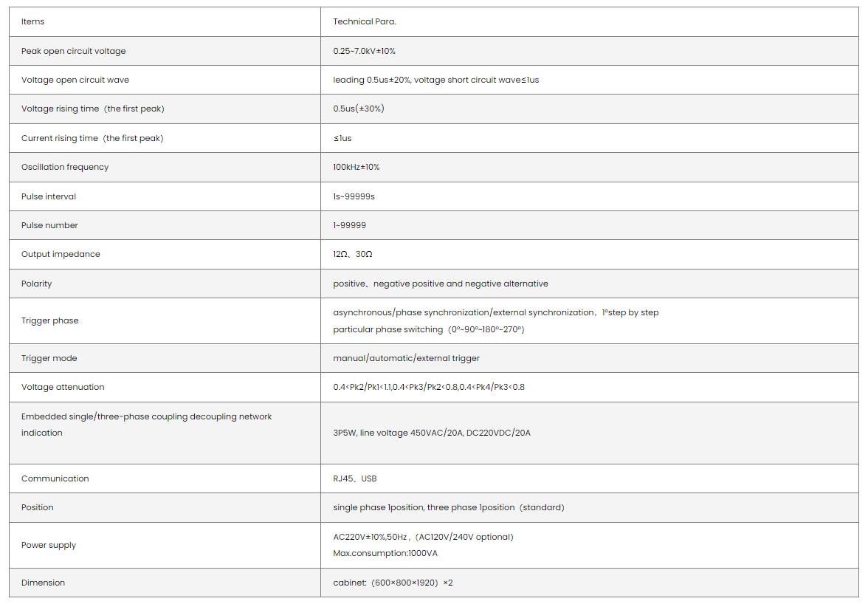The height and width of the screenshot is (604, 868).
Task: Click the '0.25~7.0kV±10%' value
Action: tap(365, 51)
